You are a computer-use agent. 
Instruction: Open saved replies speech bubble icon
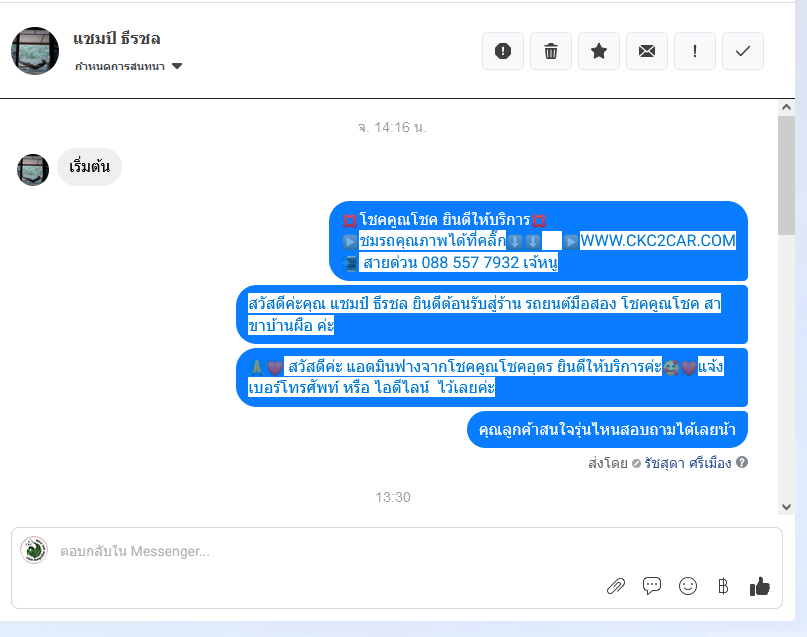point(652,586)
